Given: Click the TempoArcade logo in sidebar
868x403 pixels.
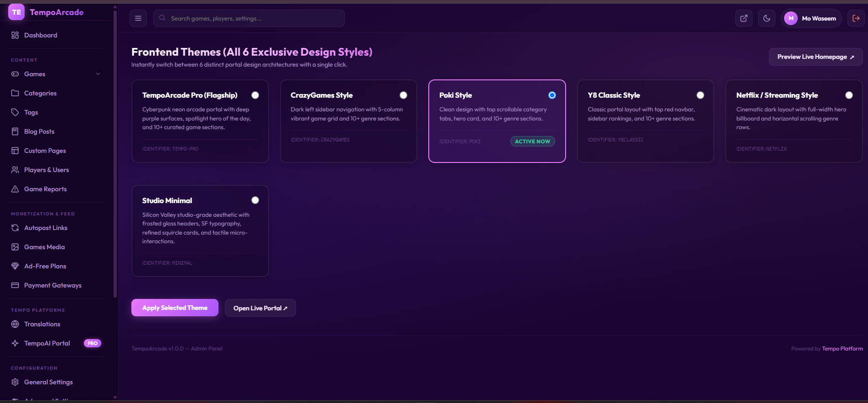Looking at the screenshot, I should coord(46,12).
